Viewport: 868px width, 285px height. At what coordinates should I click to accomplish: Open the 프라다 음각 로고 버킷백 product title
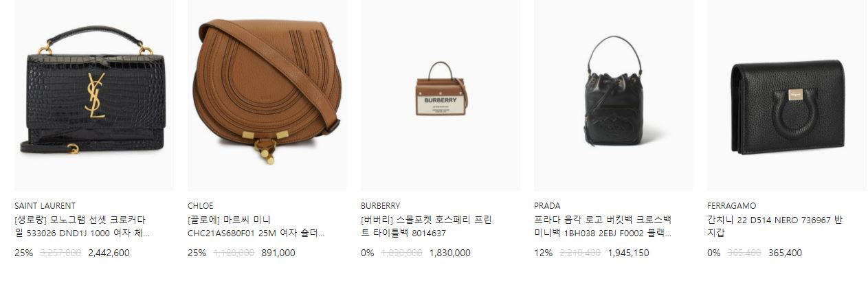[x=603, y=227]
